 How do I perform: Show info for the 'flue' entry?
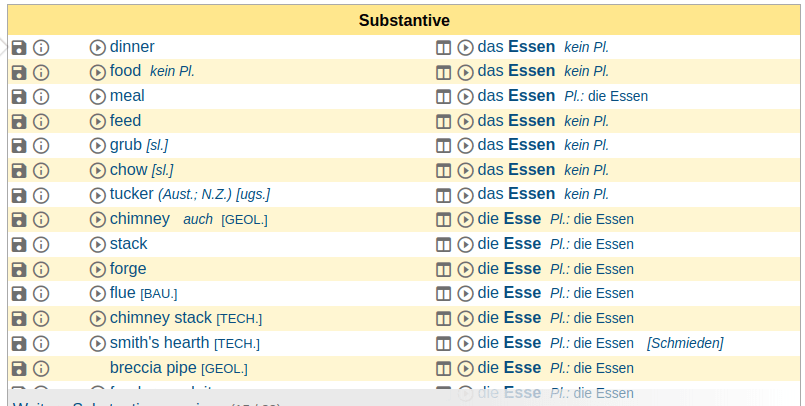click(x=41, y=294)
